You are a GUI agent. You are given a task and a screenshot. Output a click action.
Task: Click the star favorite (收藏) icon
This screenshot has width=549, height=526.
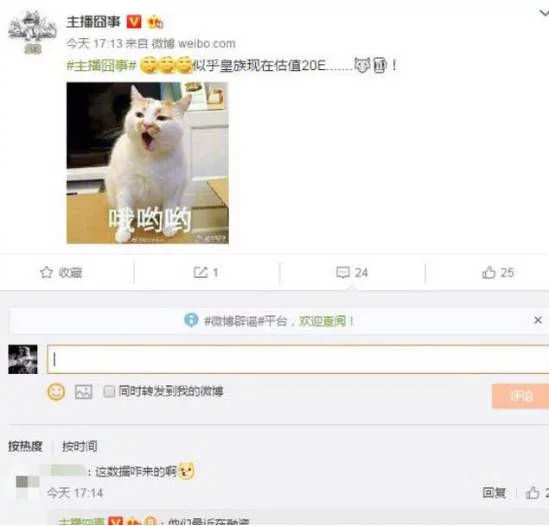[47, 272]
